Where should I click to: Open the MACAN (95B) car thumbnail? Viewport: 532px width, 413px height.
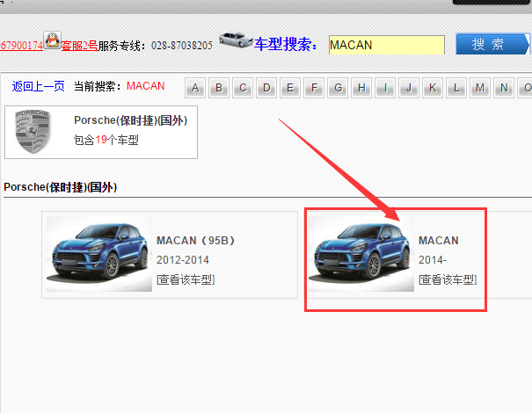point(99,254)
